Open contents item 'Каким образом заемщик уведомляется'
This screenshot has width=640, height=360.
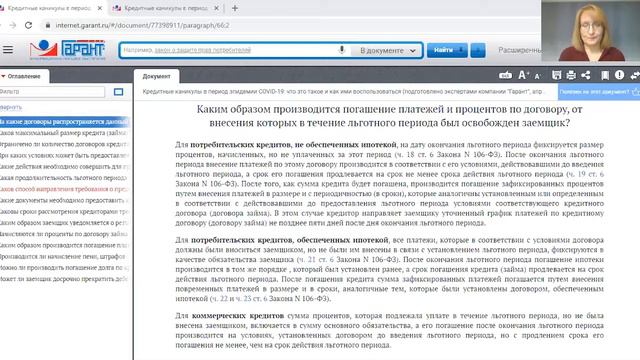[64, 223]
